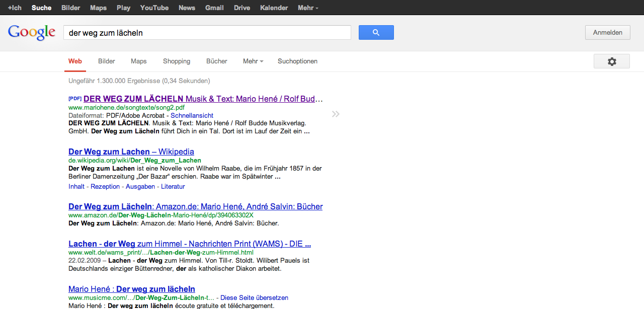Switch to the Bilder results tab

point(107,61)
